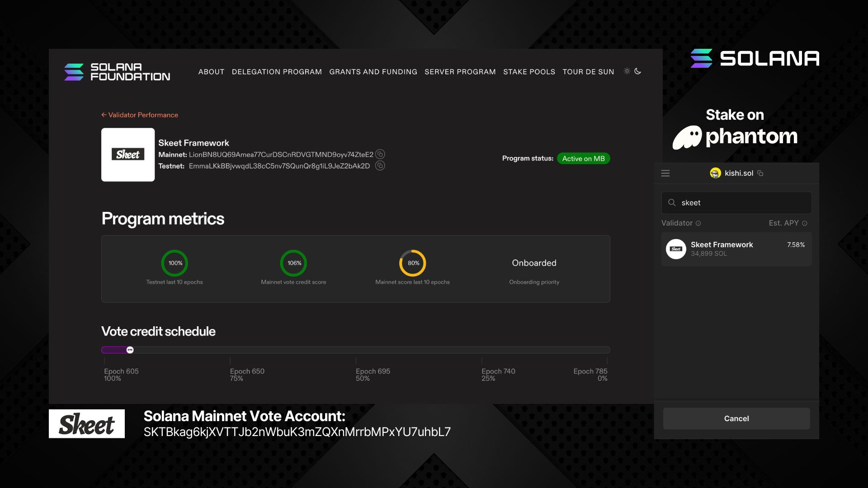Open the Delegation Program menu item
The width and height of the screenshot is (868, 488).
tap(277, 72)
